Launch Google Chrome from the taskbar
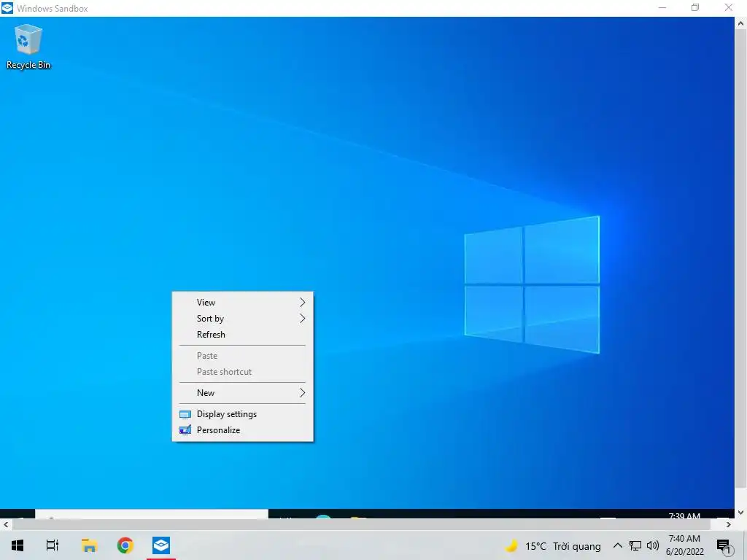Viewport: 747px width, 560px height. pyautogui.click(x=125, y=545)
